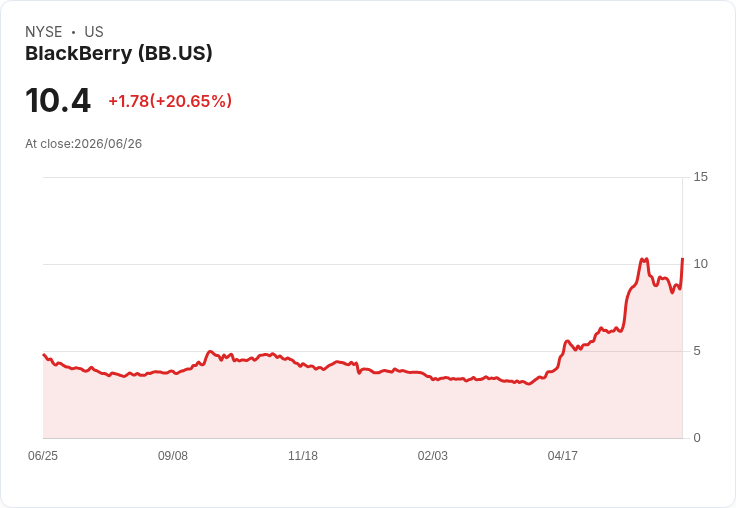Screen dimensions: 736x508
Task: Click the 09/08 date axis label
Action: point(173,456)
